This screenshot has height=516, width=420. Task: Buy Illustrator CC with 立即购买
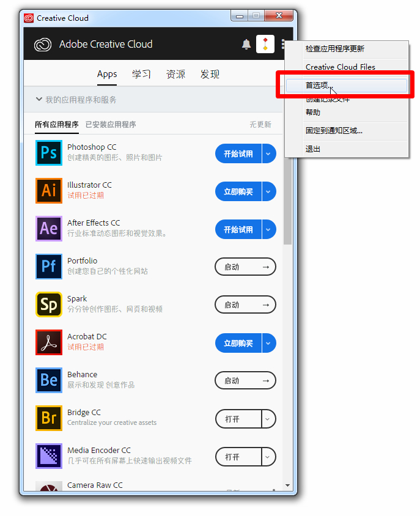click(238, 191)
